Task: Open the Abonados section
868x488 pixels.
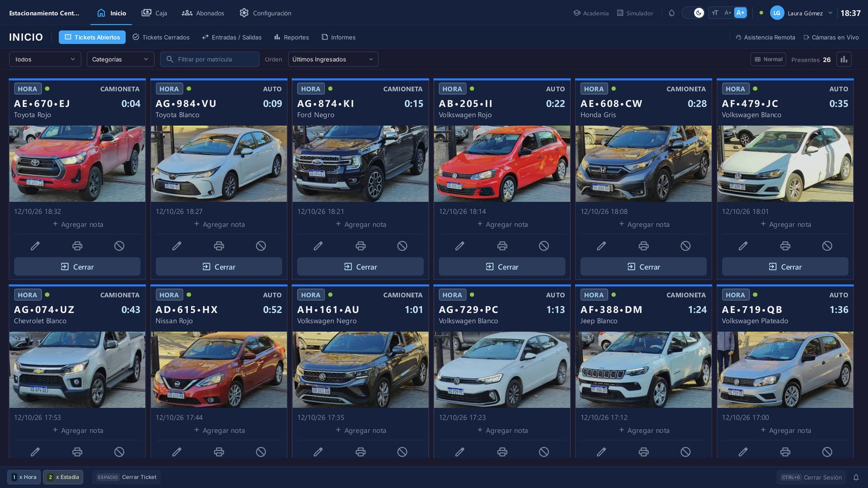Action: click(x=203, y=13)
